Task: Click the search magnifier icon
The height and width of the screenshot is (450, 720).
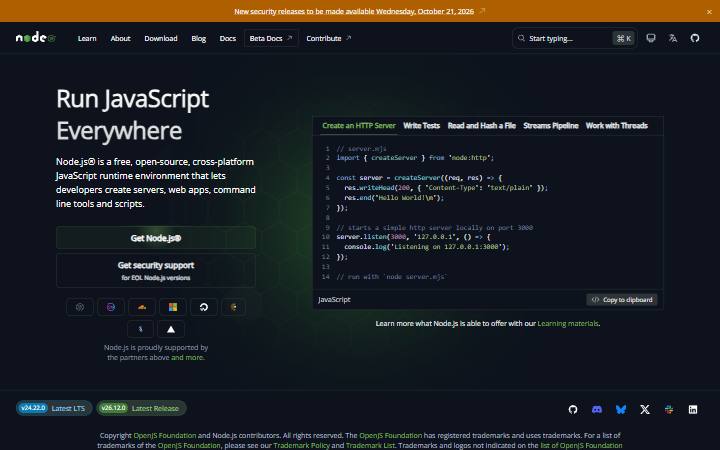Action: (x=521, y=38)
